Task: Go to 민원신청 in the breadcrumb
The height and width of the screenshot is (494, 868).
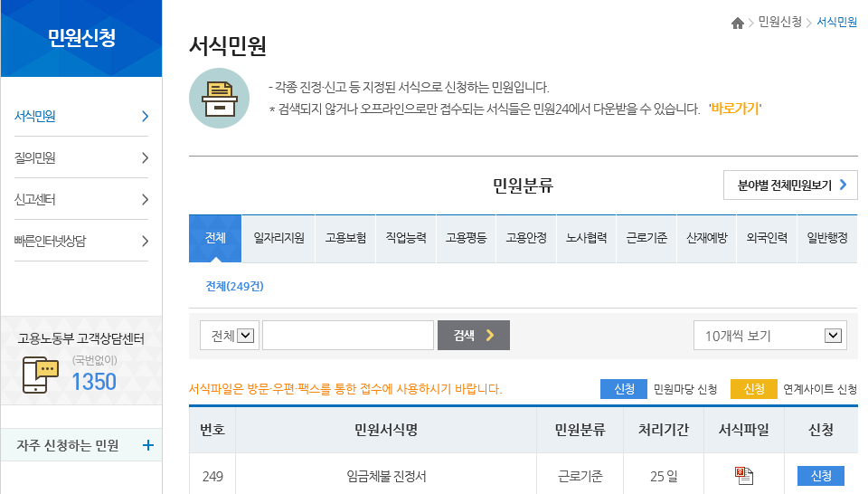Action: coord(779,23)
